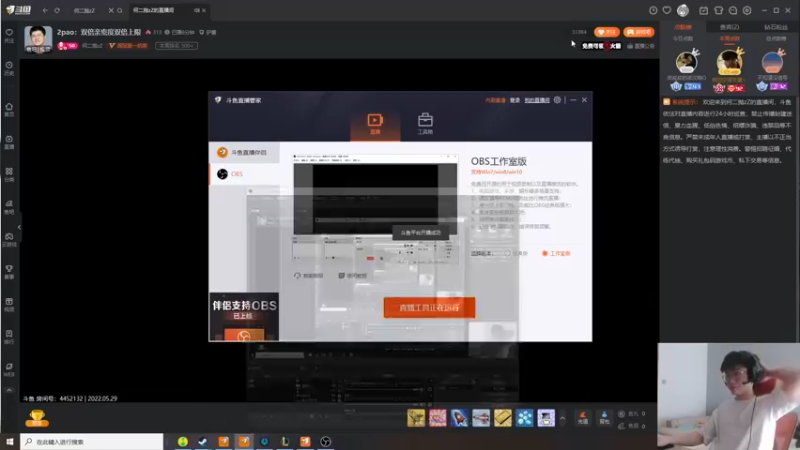Go to home via the sidebar house icon
The width and height of the screenshot is (800, 450).
(x=9, y=109)
